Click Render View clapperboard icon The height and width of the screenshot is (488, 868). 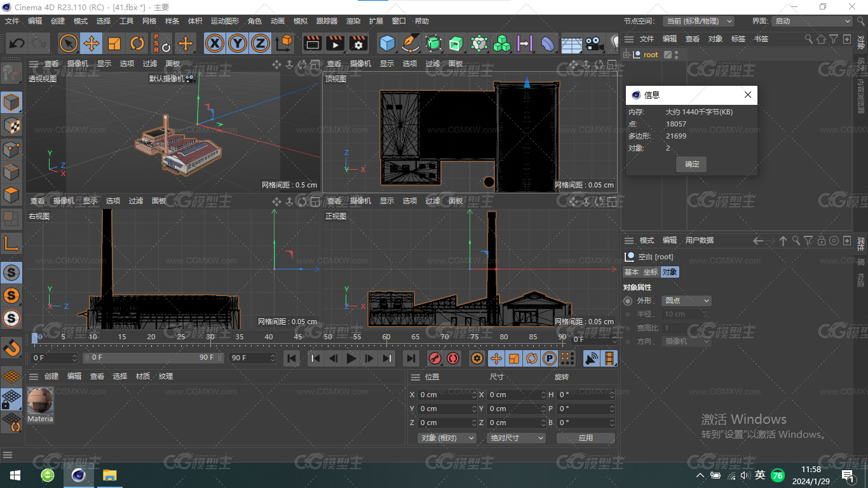tap(312, 43)
